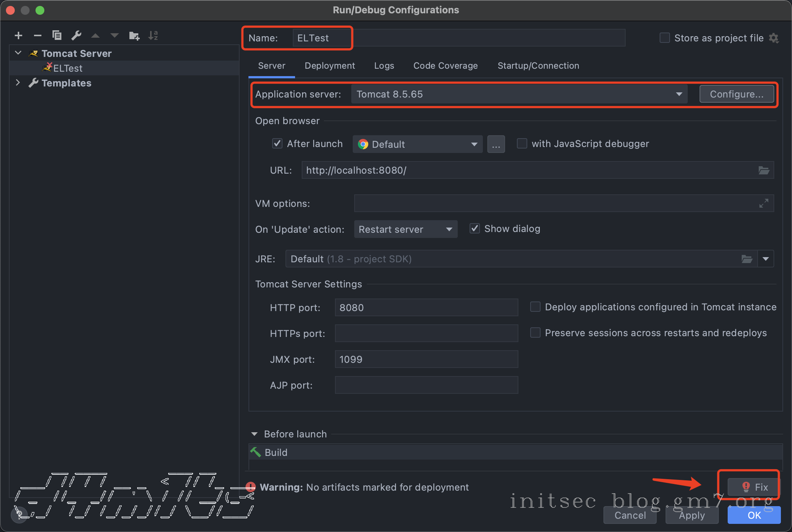Viewport: 792px width, 532px height.
Task: Click the Edit Templates wrench icon
Action: 76,35
